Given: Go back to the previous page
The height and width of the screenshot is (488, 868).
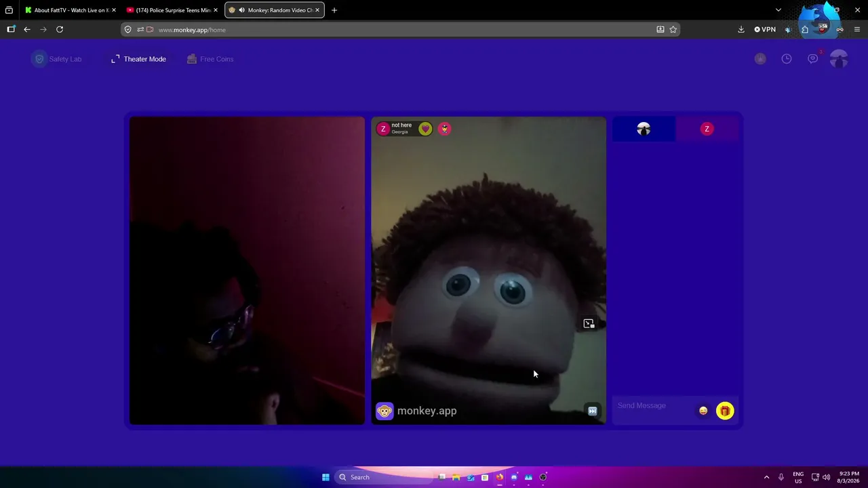Looking at the screenshot, I should tap(27, 29).
